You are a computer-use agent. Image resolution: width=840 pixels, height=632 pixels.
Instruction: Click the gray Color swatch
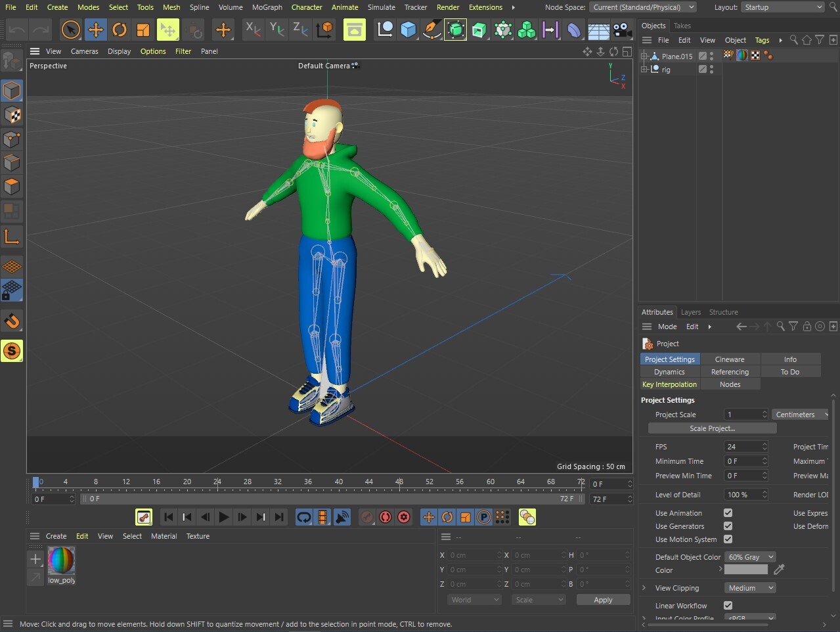(745, 570)
